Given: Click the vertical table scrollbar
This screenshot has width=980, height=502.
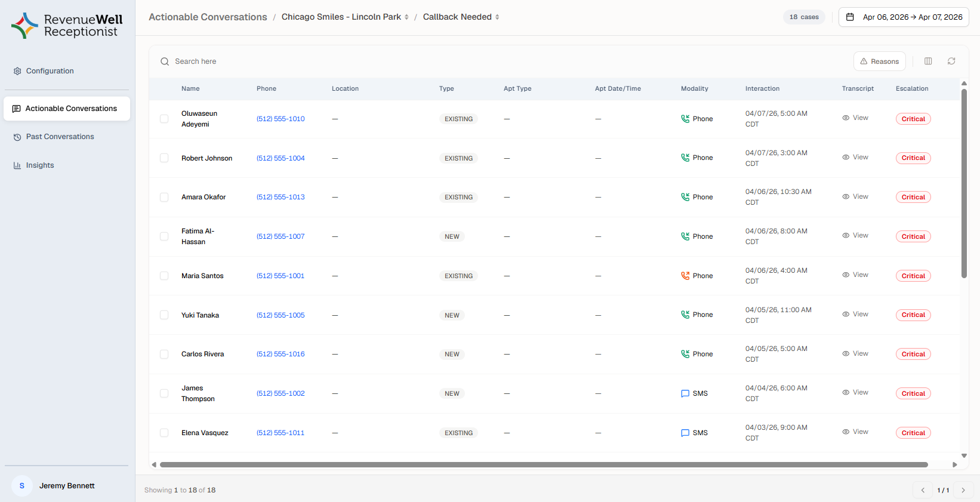Looking at the screenshot, I should tap(964, 183).
